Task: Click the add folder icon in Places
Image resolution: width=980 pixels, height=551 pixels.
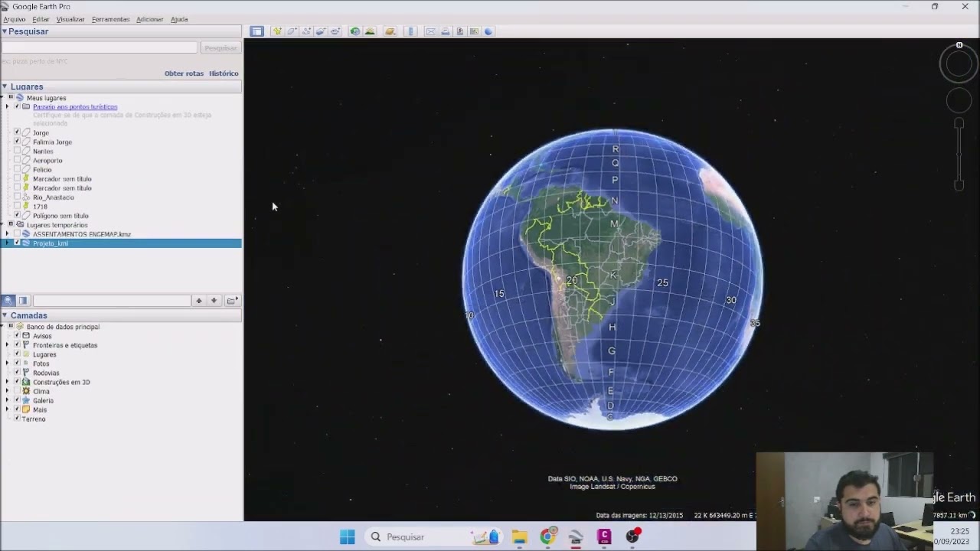Action: [x=231, y=301]
